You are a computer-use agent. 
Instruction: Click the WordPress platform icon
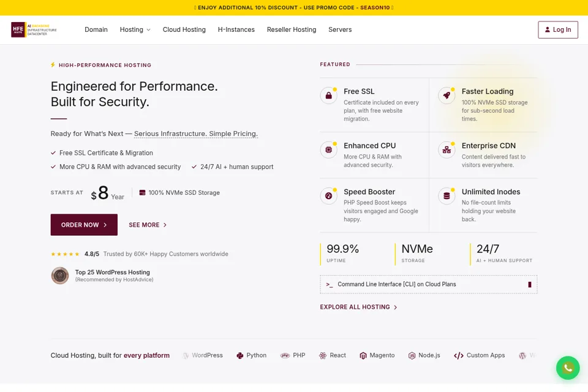(186, 356)
